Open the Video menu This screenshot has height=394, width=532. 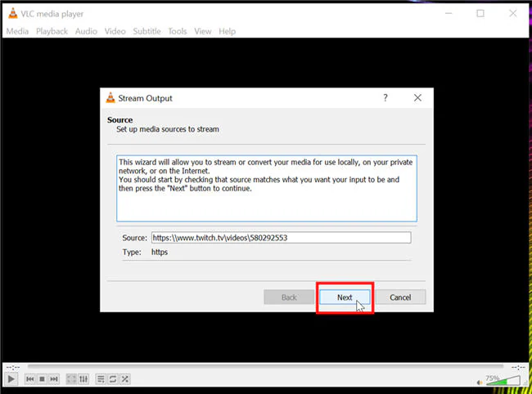tap(115, 31)
